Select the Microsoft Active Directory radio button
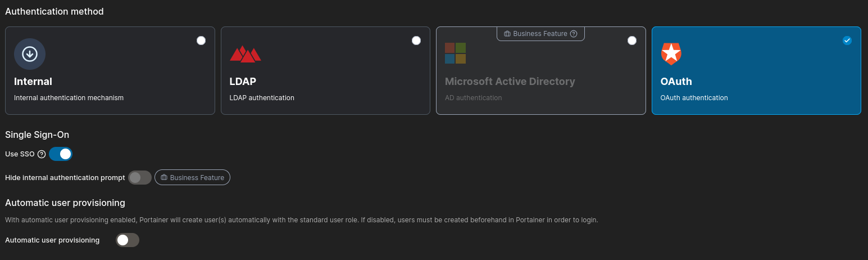The image size is (868, 260). tap(632, 41)
